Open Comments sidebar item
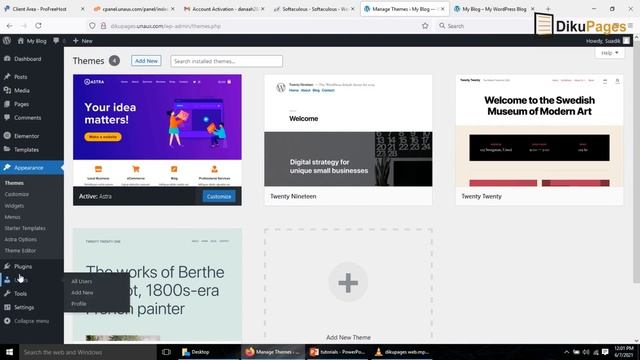This screenshot has height=360, width=640. (x=27, y=118)
